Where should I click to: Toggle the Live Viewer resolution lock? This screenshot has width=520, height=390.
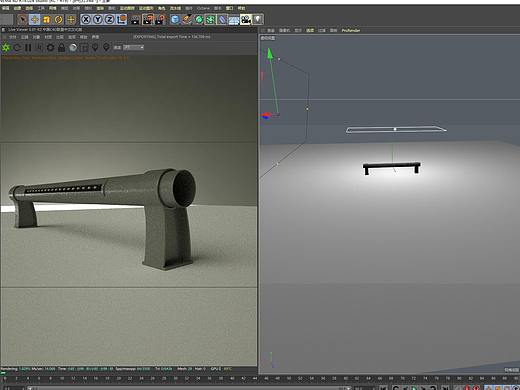click(62, 48)
